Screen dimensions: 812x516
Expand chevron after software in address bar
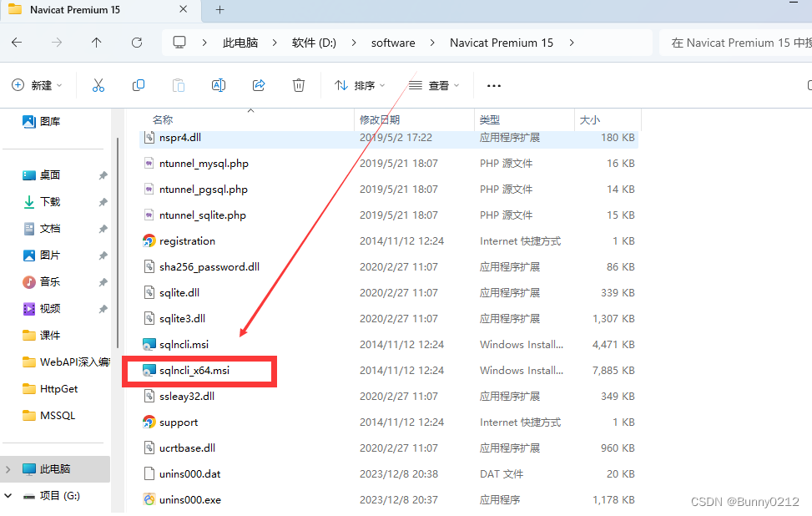pyautogui.click(x=432, y=43)
